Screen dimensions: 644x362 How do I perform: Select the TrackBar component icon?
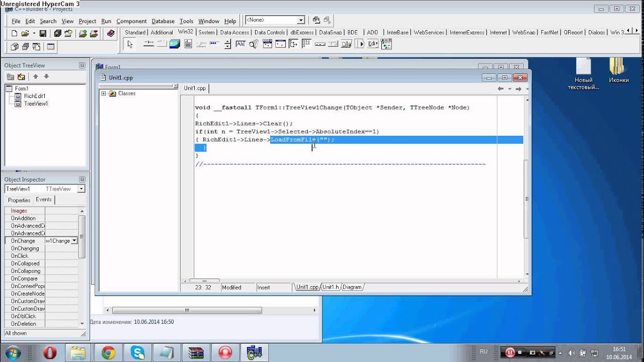point(201,44)
